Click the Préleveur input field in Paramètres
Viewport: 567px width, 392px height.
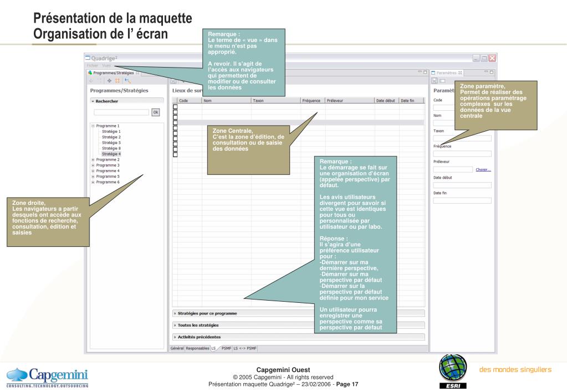coord(453,169)
